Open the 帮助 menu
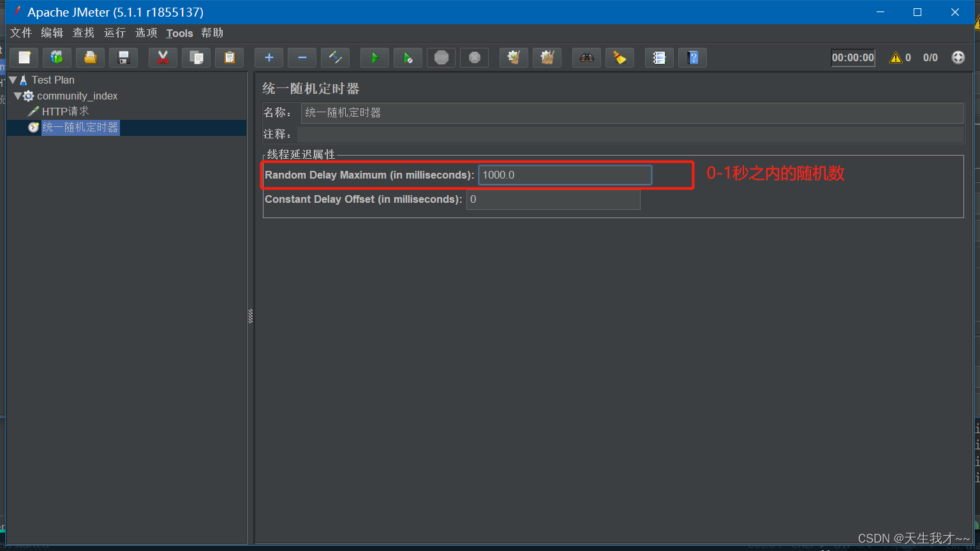 212,33
